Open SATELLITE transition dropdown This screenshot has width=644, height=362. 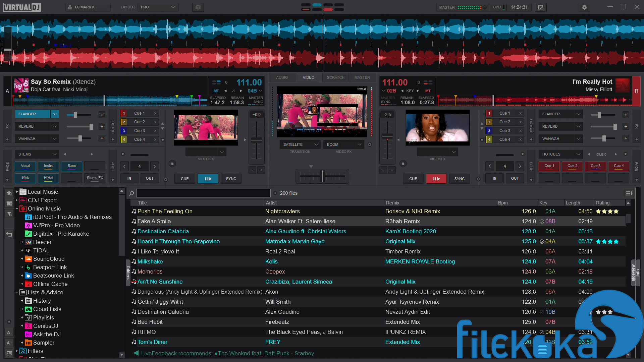click(300, 144)
